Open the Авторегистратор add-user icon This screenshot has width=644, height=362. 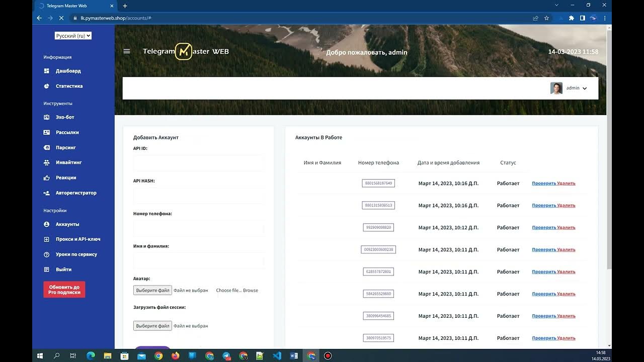coord(46,193)
